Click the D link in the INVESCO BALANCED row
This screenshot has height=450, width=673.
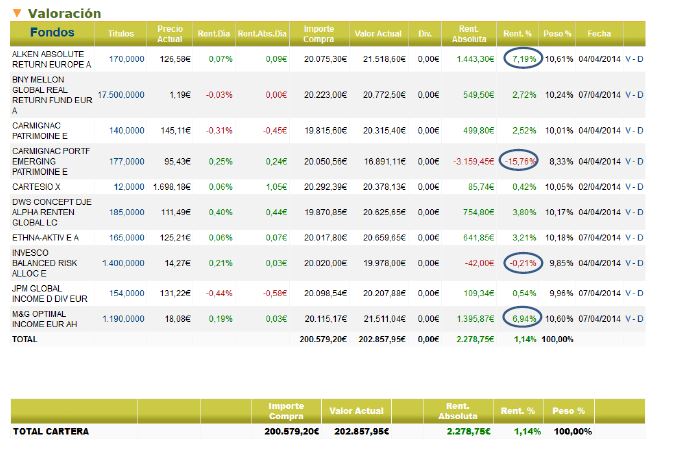pyautogui.click(x=640, y=263)
